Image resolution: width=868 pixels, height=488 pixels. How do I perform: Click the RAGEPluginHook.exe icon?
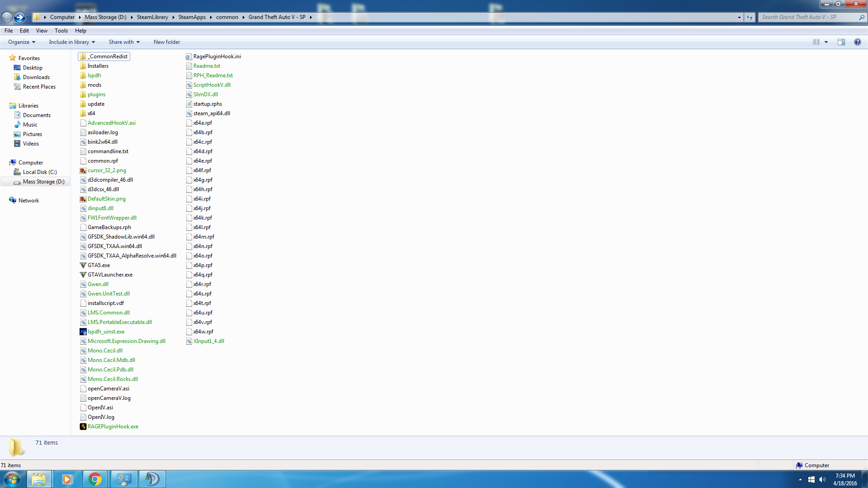(x=83, y=427)
